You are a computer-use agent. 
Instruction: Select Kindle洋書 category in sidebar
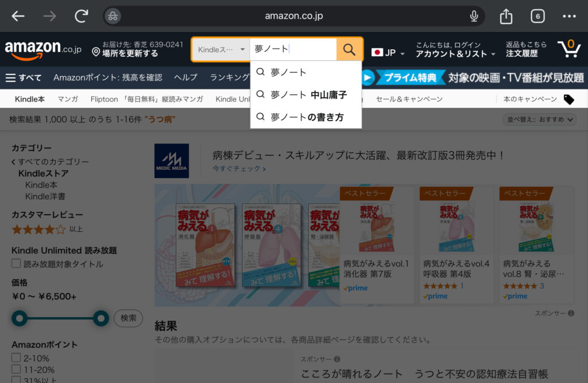pyautogui.click(x=45, y=196)
